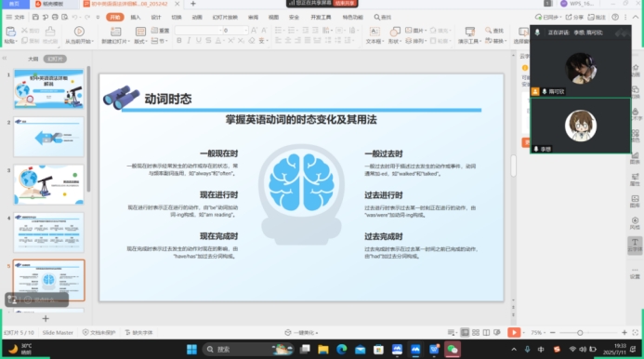Start slideshow from current slide icon
644x359 pixels.
[79, 32]
